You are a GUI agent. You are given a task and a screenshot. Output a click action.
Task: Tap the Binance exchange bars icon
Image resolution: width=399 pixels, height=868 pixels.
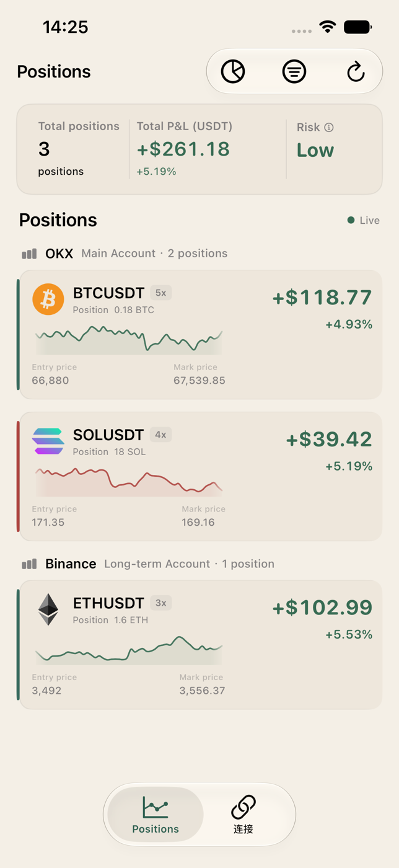29,564
